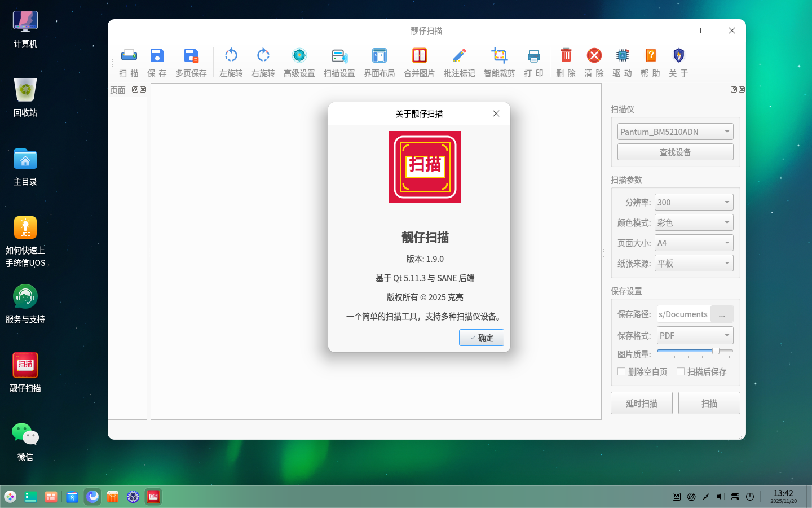
Task: Expand the 颜色模式 彩色 dropdown
Action: (694, 222)
